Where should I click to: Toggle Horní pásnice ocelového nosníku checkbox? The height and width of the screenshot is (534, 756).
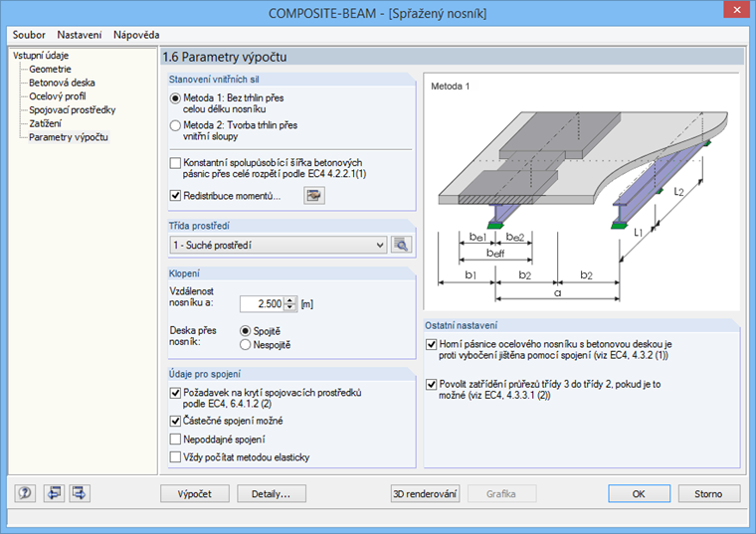click(432, 345)
